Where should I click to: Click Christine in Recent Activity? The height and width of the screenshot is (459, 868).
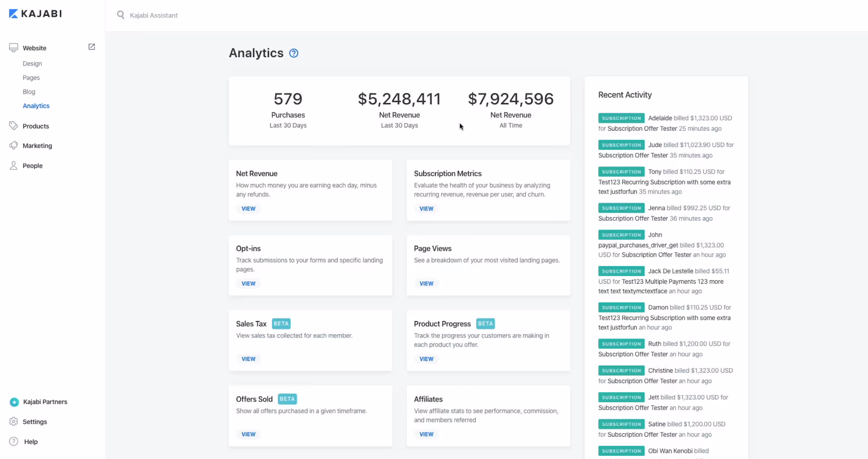tap(660, 371)
